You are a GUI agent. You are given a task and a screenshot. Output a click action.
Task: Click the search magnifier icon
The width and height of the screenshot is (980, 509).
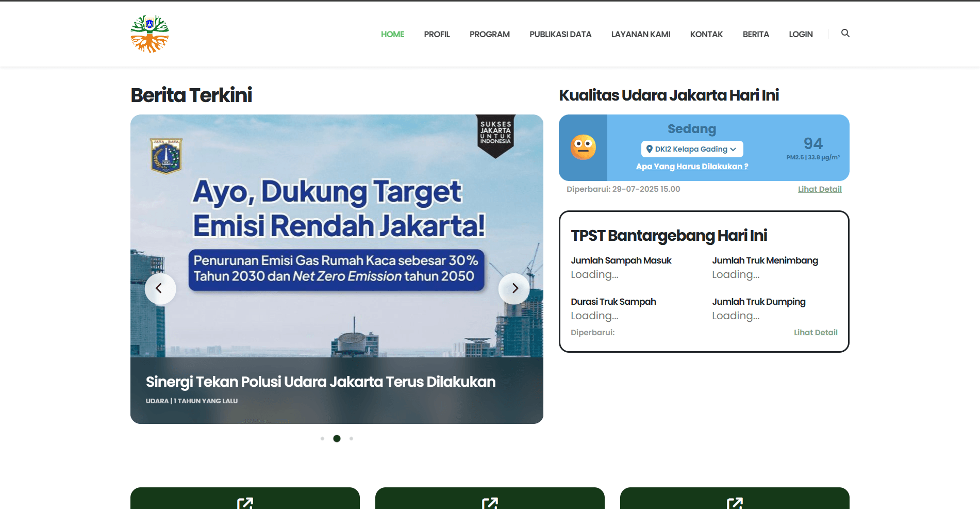tap(845, 34)
